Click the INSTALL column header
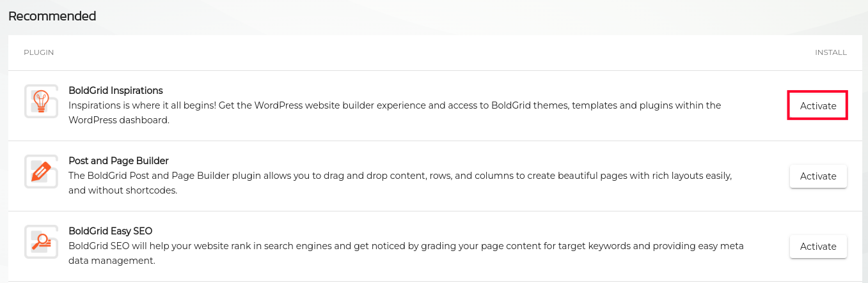Image resolution: width=868 pixels, height=283 pixels. tap(830, 52)
